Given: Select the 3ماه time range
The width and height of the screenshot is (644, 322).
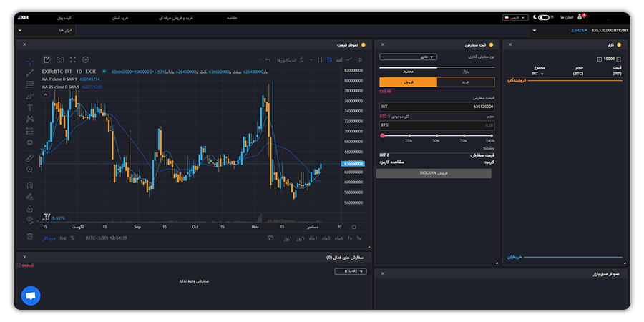Looking at the screenshot, I should (326, 238).
